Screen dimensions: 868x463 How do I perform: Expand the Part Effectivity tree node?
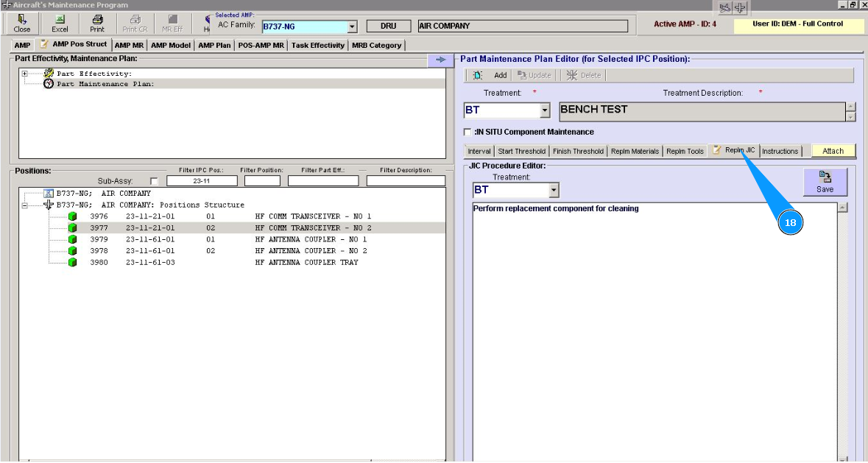(x=25, y=74)
